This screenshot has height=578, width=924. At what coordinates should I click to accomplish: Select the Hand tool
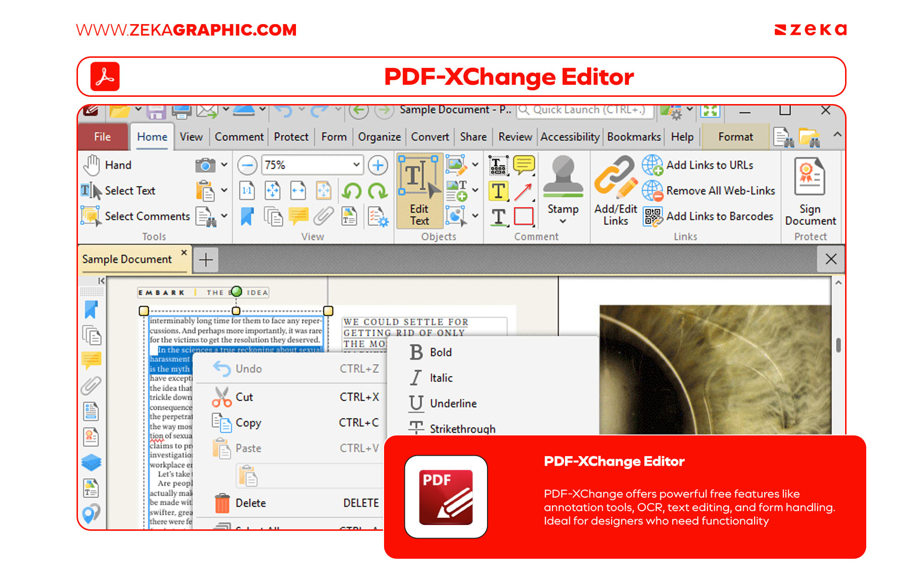(x=107, y=165)
